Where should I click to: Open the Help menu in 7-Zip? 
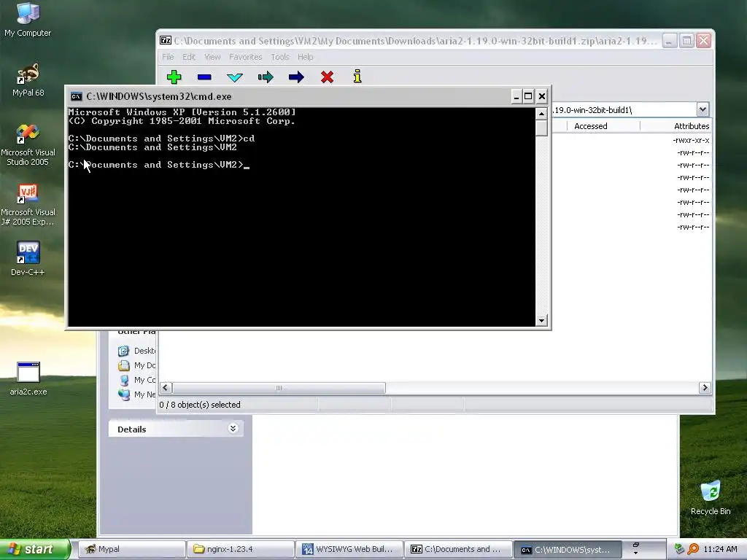click(306, 57)
